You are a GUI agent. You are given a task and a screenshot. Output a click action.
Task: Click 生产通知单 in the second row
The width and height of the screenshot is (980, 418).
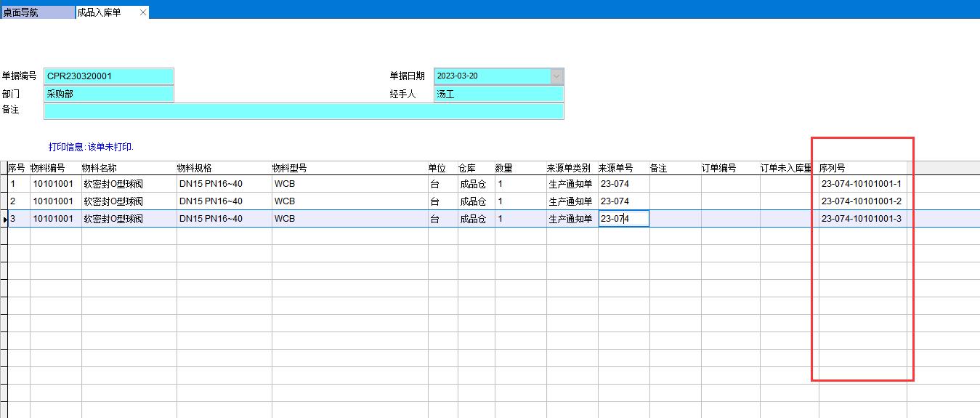[x=571, y=201]
